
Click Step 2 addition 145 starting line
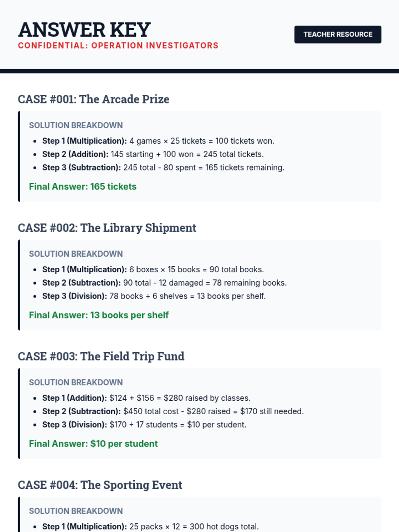coord(153,154)
